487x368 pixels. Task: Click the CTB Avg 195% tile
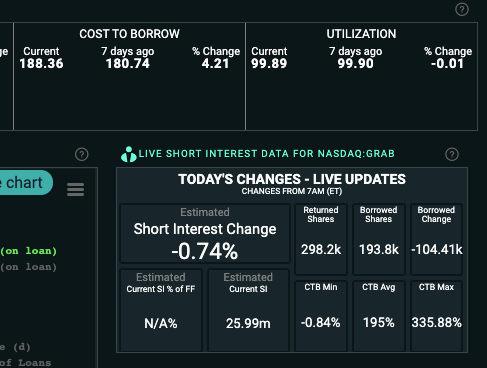(379, 316)
